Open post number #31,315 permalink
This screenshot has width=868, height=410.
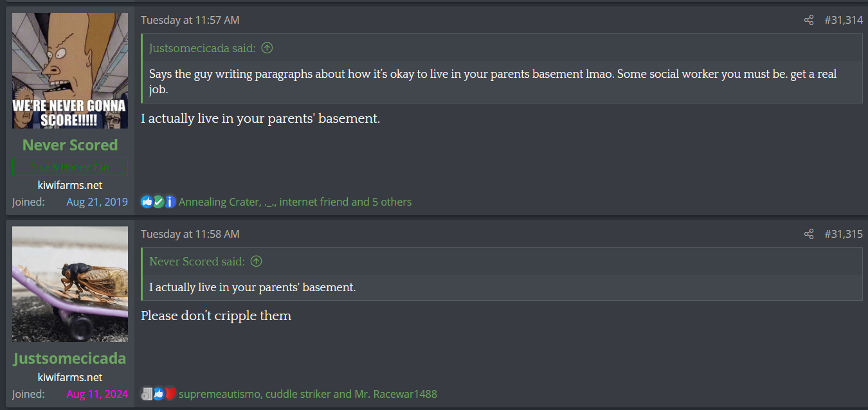pos(843,234)
